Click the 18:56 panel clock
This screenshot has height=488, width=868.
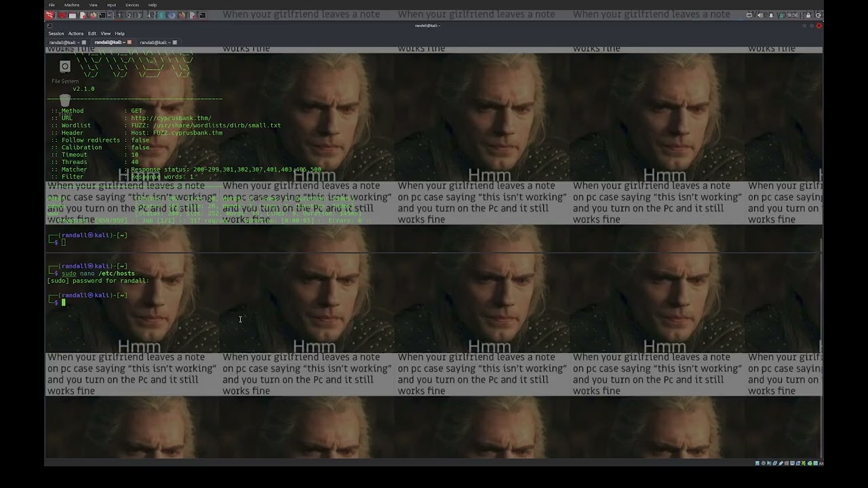pyautogui.click(x=793, y=15)
